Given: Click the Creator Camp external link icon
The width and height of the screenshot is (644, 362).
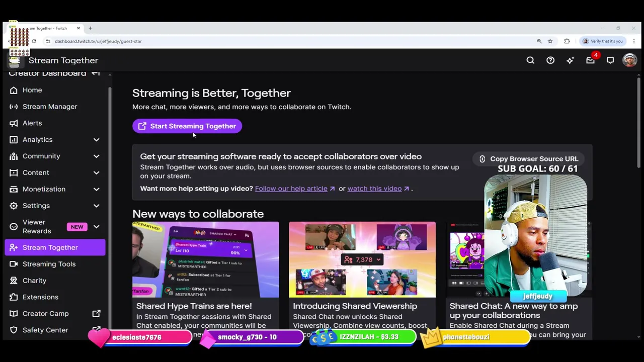Looking at the screenshot, I should (x=96, y=314).
